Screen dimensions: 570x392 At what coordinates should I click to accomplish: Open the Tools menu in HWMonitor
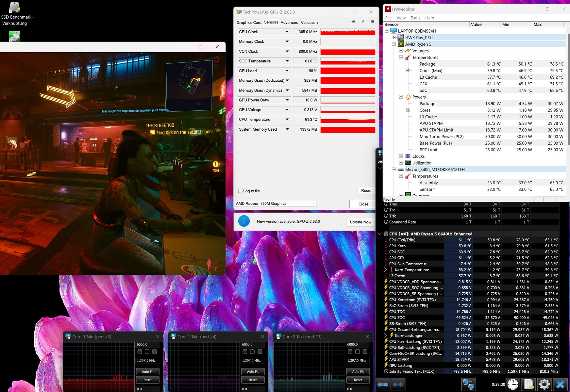(415, 18)
